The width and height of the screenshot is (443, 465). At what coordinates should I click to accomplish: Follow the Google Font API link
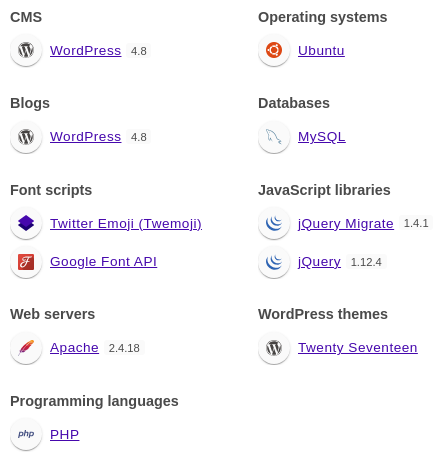click(103, 262)
